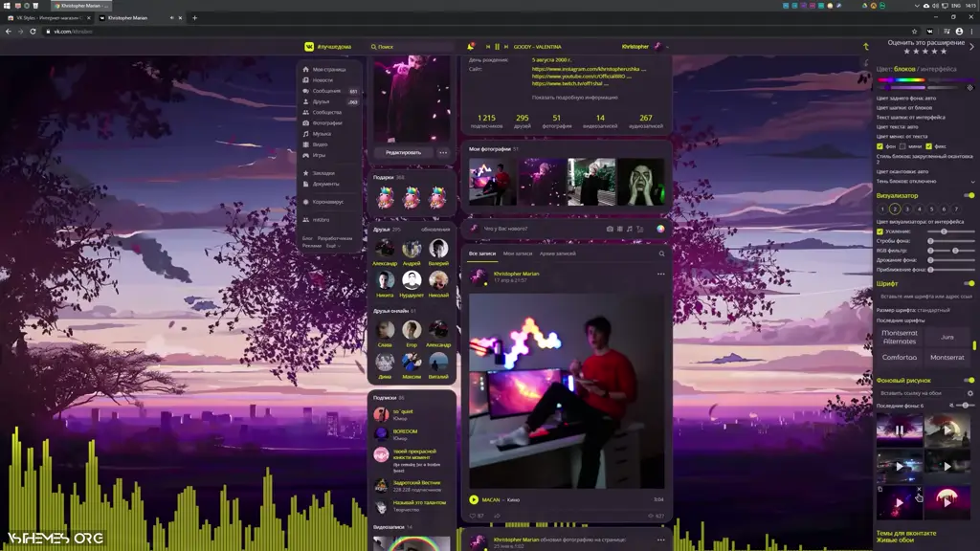Select the Comfortaa font
The width and height of the screenshot is (980, 551).
[900, 357]
